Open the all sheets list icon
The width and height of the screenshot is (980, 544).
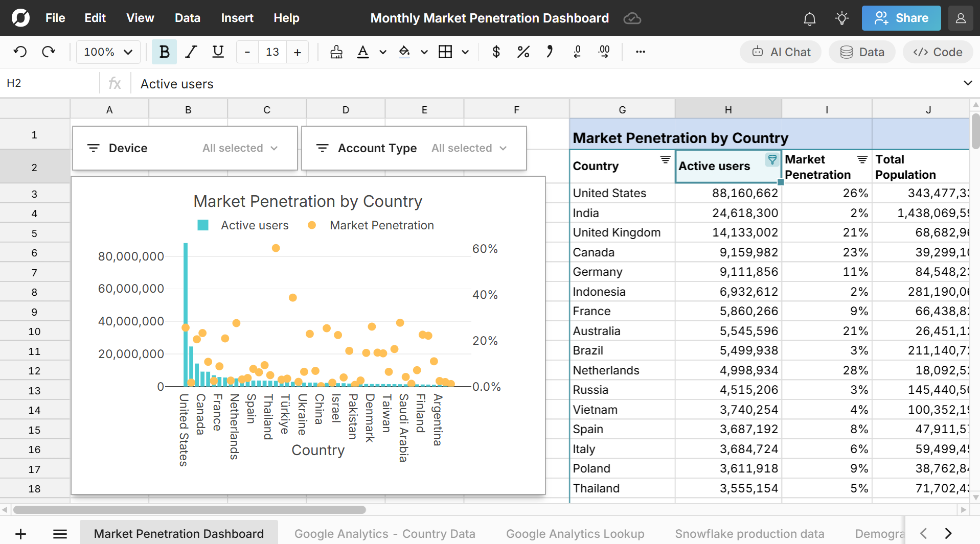tap(60, 534)
